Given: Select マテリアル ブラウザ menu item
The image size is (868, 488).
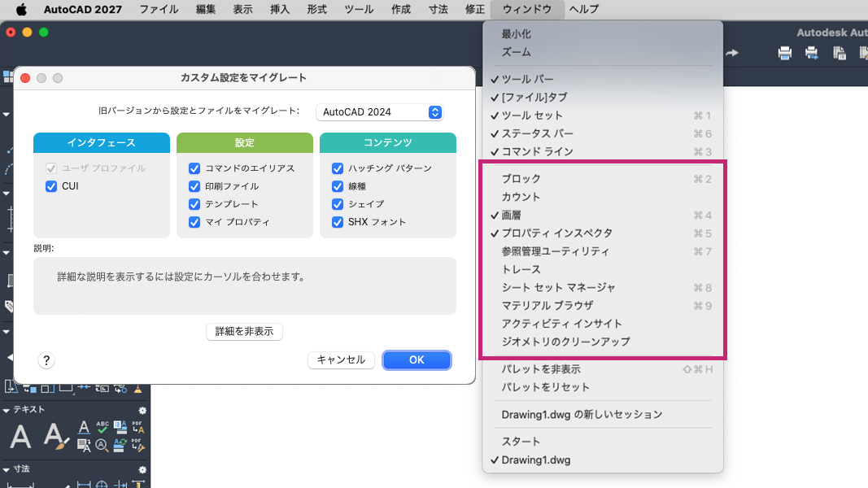Looking at the screenshot, I should click(x=602, y=306).
